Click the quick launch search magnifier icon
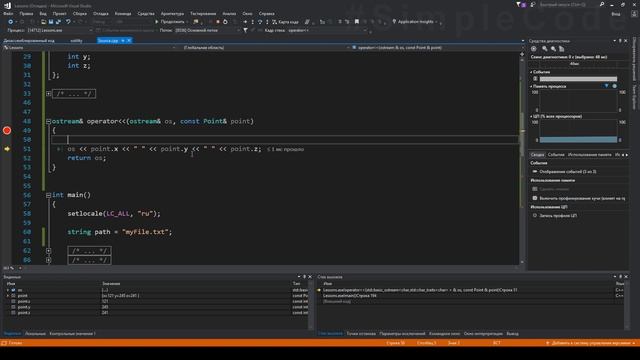Image resolution: width=640 pixels, height=360 pixels. click(602, 4)
